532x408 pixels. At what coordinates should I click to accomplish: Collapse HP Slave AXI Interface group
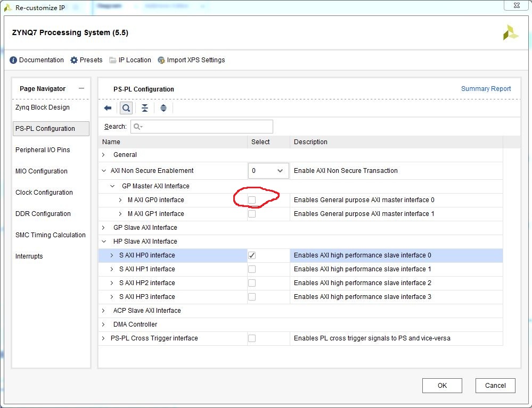click(104, 242)
